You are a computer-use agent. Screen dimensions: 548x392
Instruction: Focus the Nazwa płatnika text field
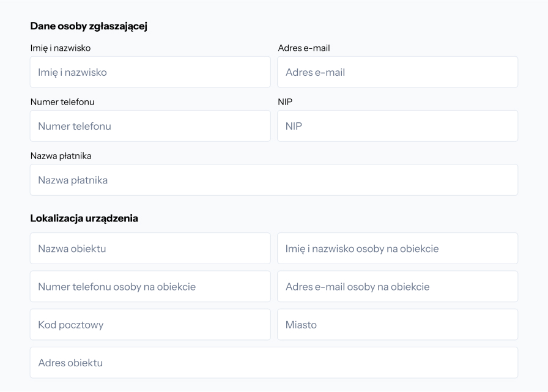tap(274, 180)
